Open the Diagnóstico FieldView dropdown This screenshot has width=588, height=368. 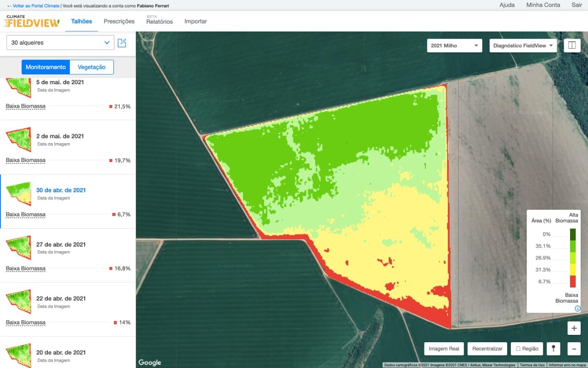click(x=523, y=46)
